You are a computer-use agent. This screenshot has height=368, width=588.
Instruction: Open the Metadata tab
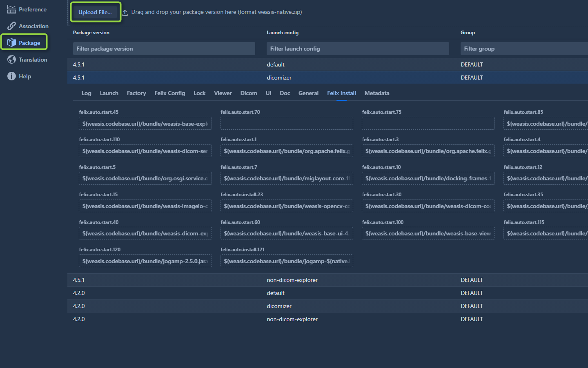(377, 93)
